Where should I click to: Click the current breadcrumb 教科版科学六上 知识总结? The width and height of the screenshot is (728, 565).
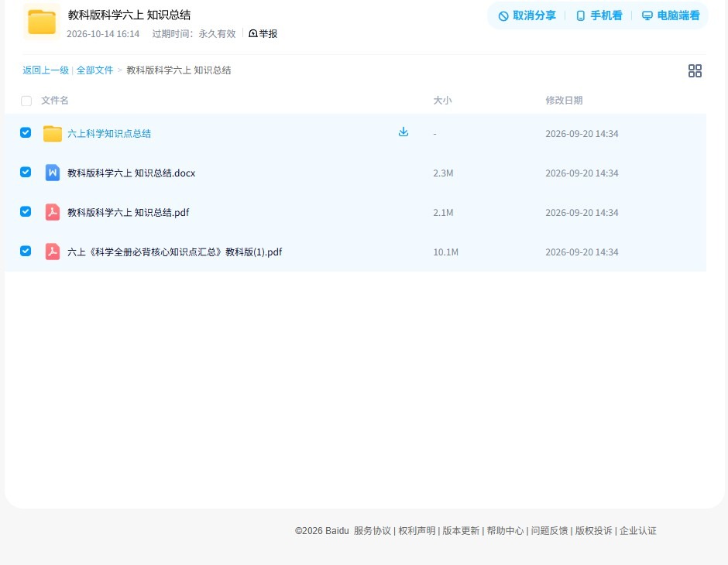179,70
